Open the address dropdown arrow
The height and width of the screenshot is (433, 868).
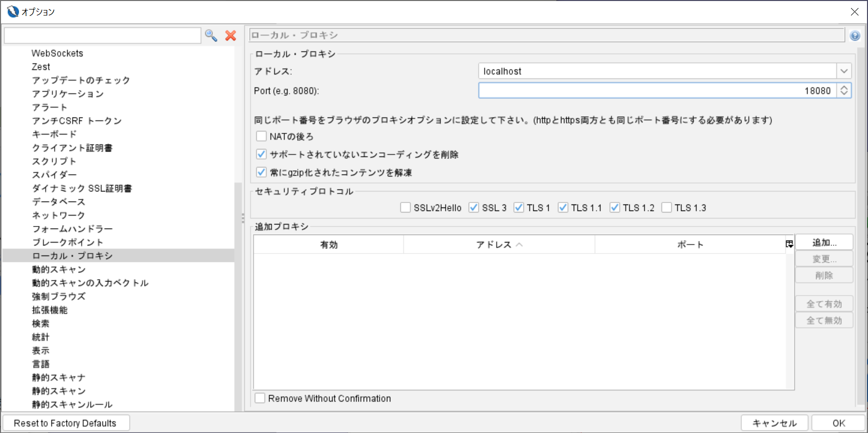pos(844,71)
